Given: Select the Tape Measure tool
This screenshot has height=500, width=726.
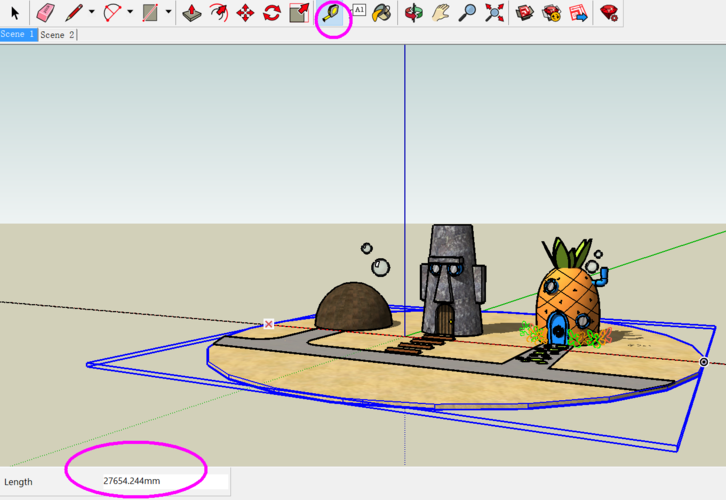Looking at the screenshot, I should pos(332,13).
